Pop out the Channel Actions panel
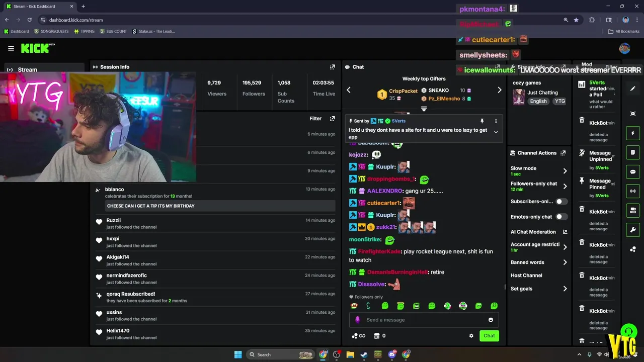 coord(563,153)
